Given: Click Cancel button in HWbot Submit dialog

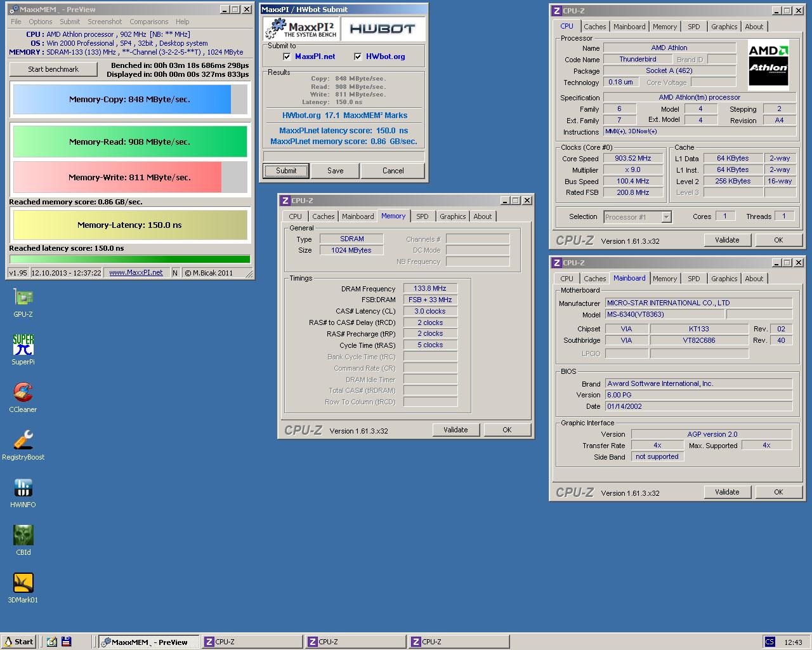Looking at the screenshot, I should (393, 171).
